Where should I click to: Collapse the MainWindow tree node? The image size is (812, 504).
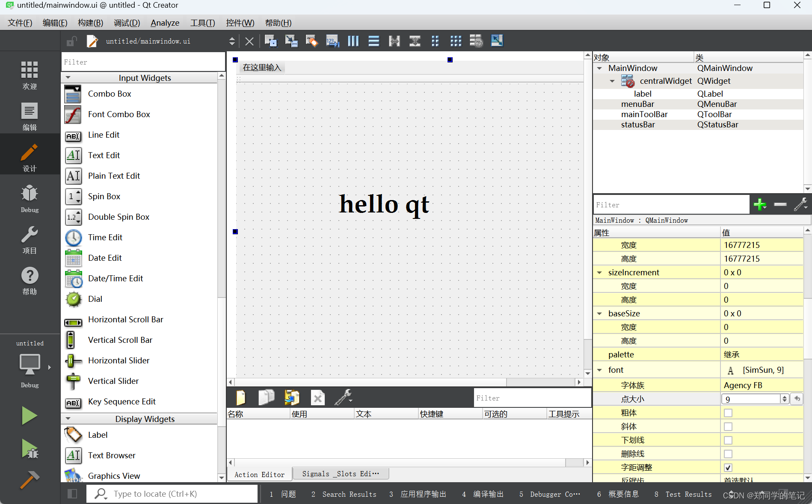[x=599, y=68]
